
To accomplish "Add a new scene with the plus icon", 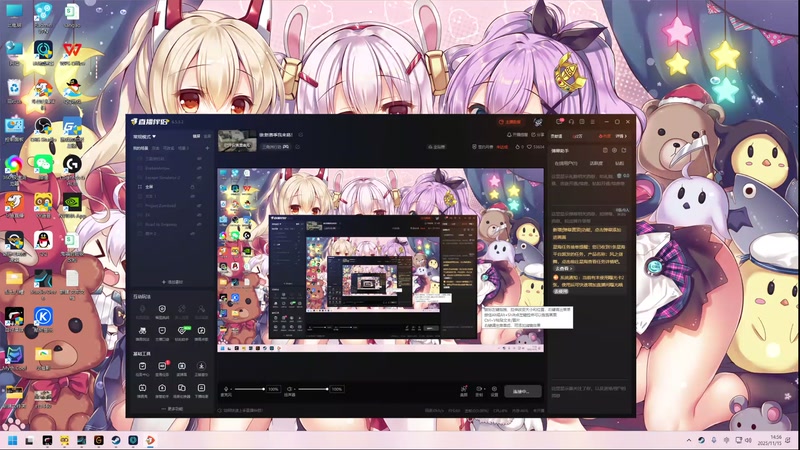I will pyautogui.click(x=207, y=148).
